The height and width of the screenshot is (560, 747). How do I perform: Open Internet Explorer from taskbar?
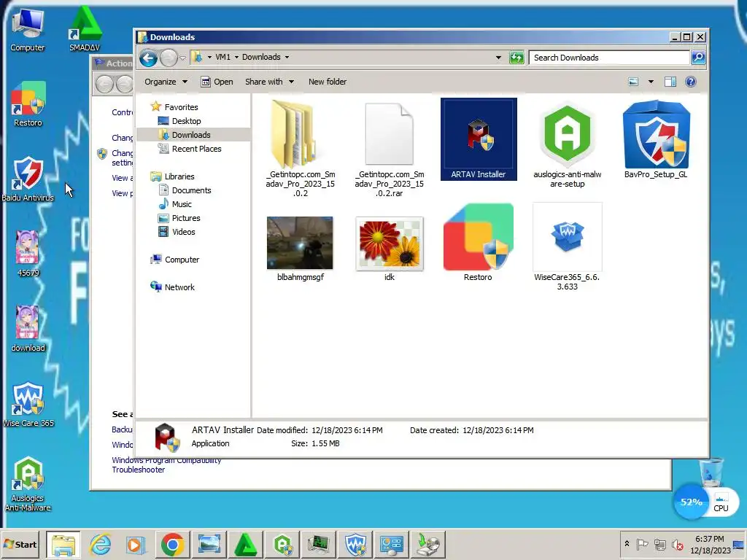point(100,544)
